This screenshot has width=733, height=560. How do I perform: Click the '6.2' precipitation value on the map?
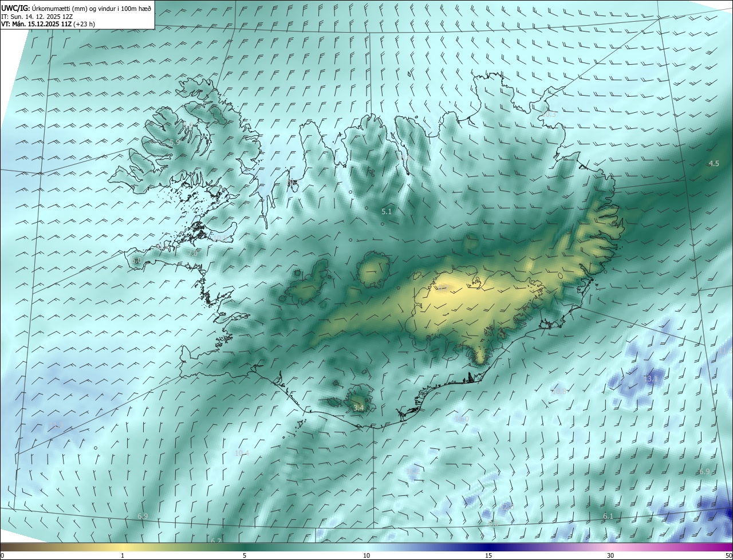[216, 541]
